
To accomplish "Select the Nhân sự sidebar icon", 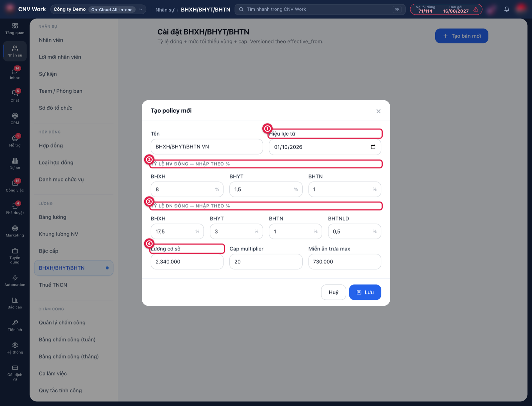I will pos(15,51).
